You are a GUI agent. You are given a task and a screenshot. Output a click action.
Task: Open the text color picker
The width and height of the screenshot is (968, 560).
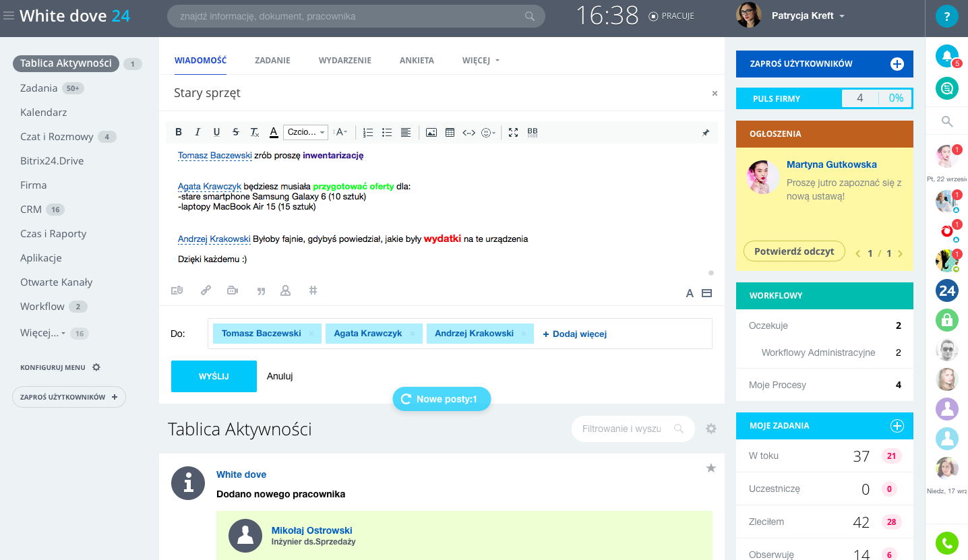(x=274, y=133)
